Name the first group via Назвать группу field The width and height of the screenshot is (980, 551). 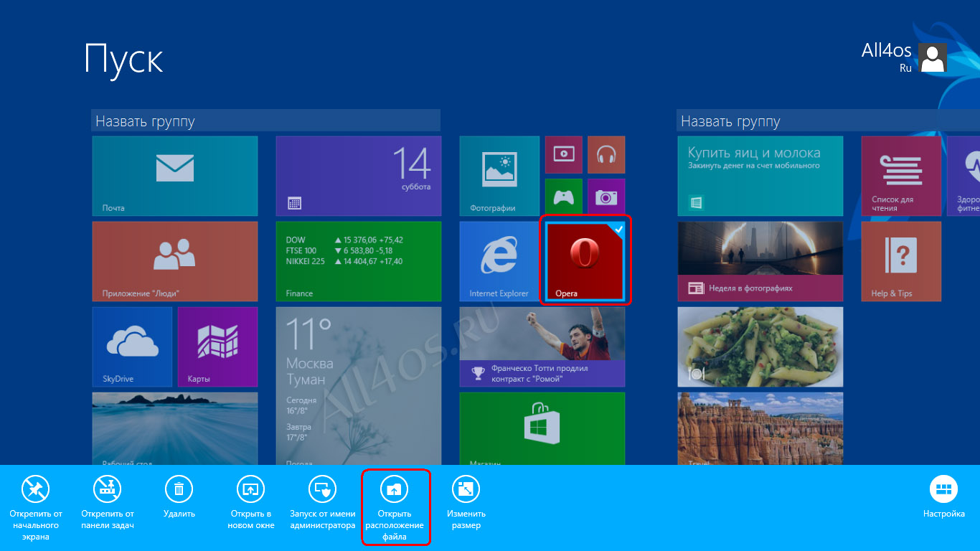265,121
